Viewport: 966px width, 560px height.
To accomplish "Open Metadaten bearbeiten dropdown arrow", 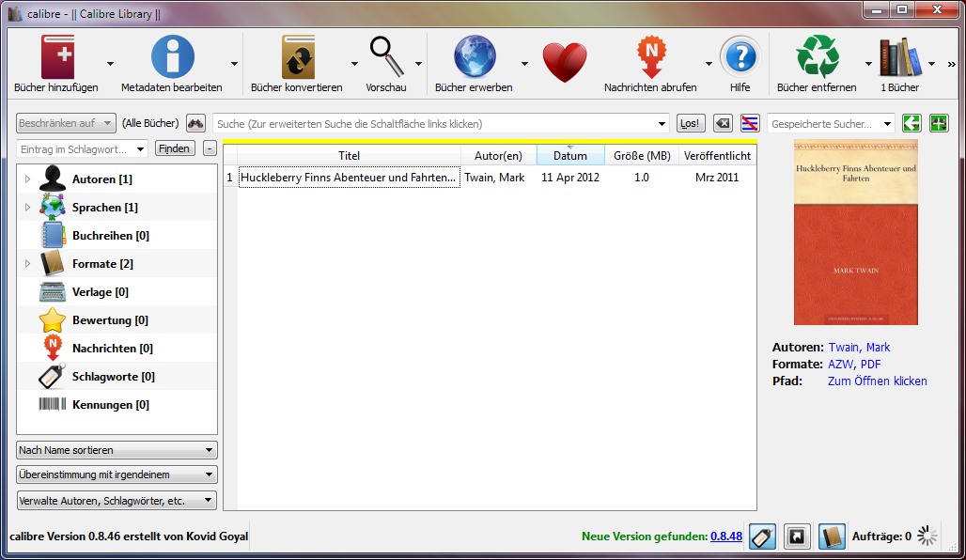I will click(x=234, y=64).
